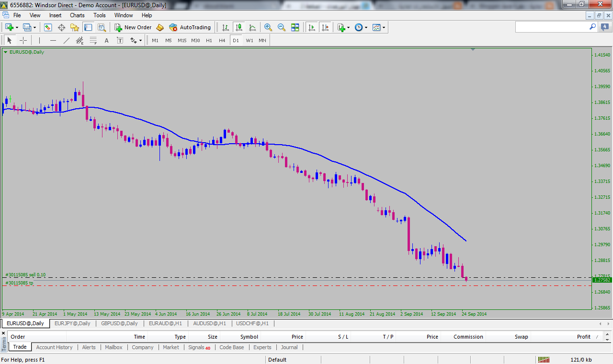Sort terminal by Profit column header
The image size is (613, 364).
[x=583, y=337]
